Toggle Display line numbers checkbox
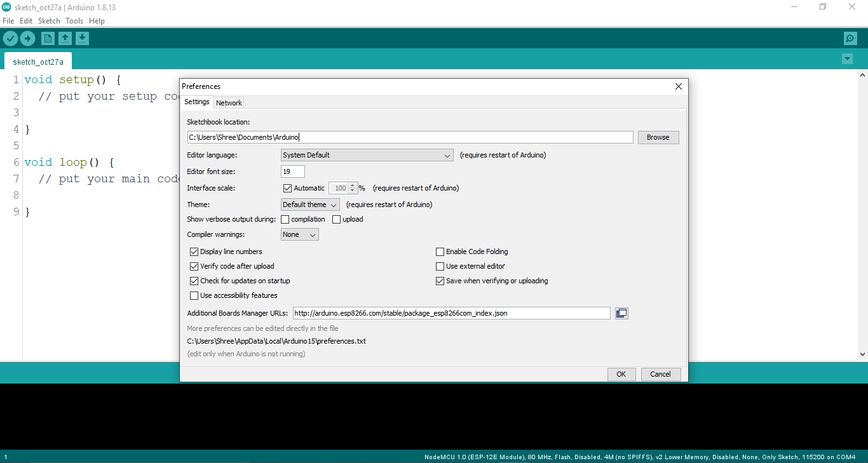 pyautogui.click(x=194, y=252)
